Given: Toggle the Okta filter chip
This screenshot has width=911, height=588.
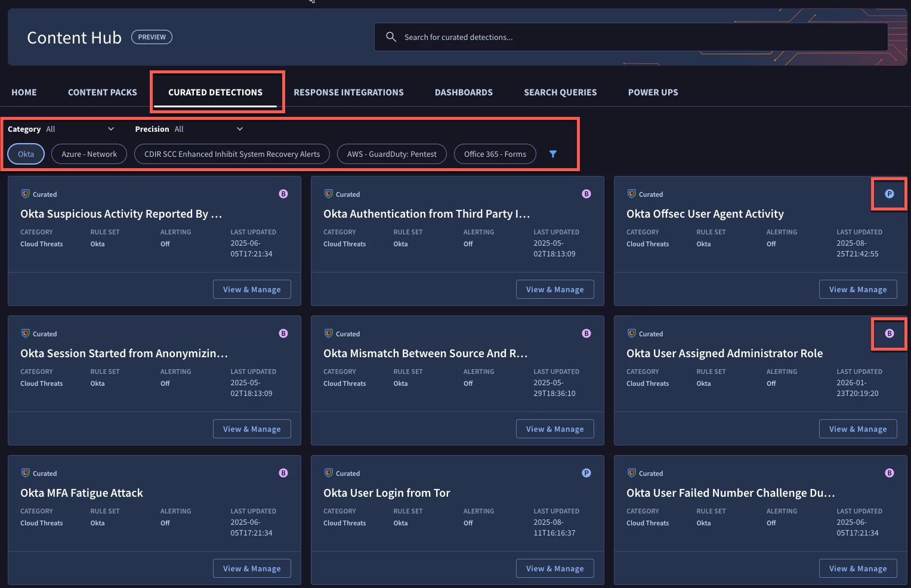Looking at the screenshot, I should (x=26, y=154).
